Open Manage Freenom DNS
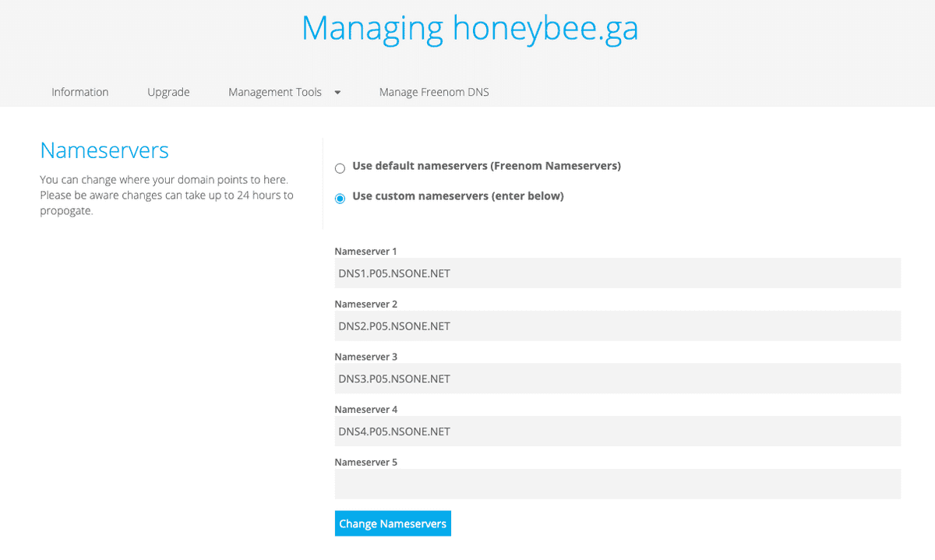 click(434, 92)
